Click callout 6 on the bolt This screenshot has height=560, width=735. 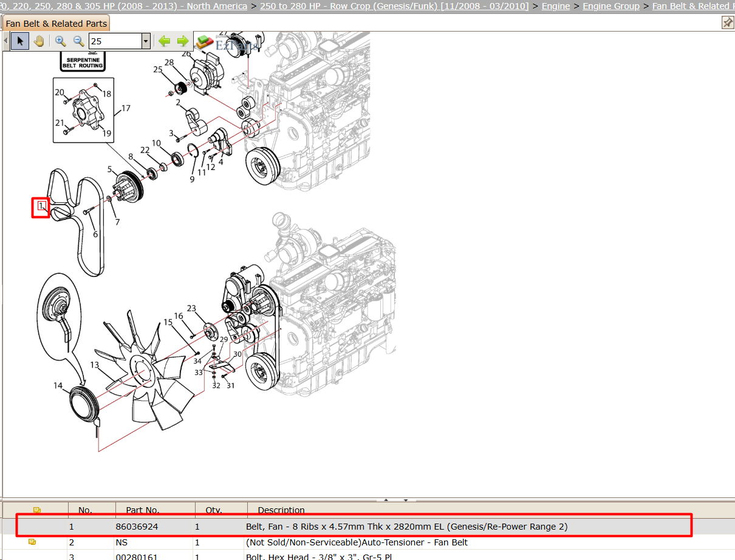[95, 234]
